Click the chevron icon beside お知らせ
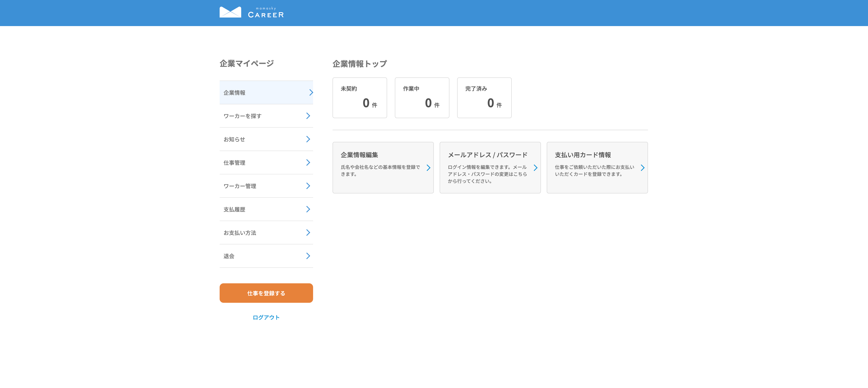This screenshot has width=868, height=388. (x=308, y=139)
